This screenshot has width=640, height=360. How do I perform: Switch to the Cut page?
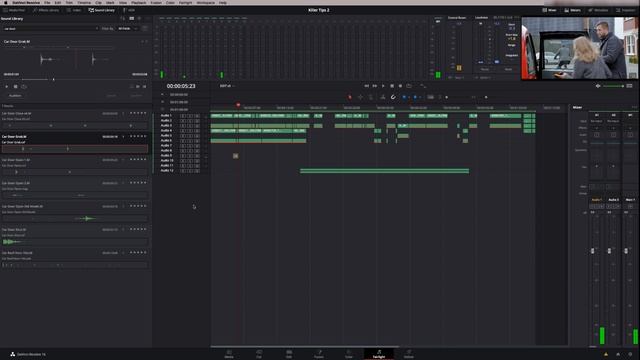coord(259,354)
